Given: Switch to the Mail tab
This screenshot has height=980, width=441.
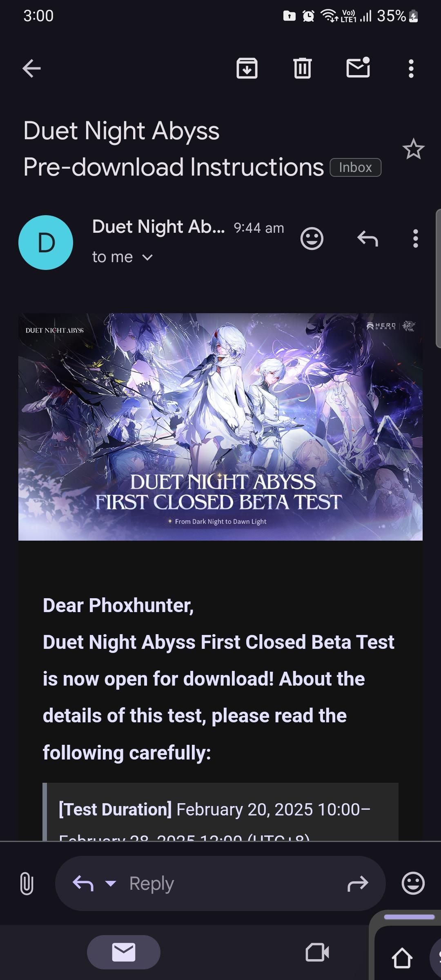Looking at the screenshot, I should click(x=124, y=952).
